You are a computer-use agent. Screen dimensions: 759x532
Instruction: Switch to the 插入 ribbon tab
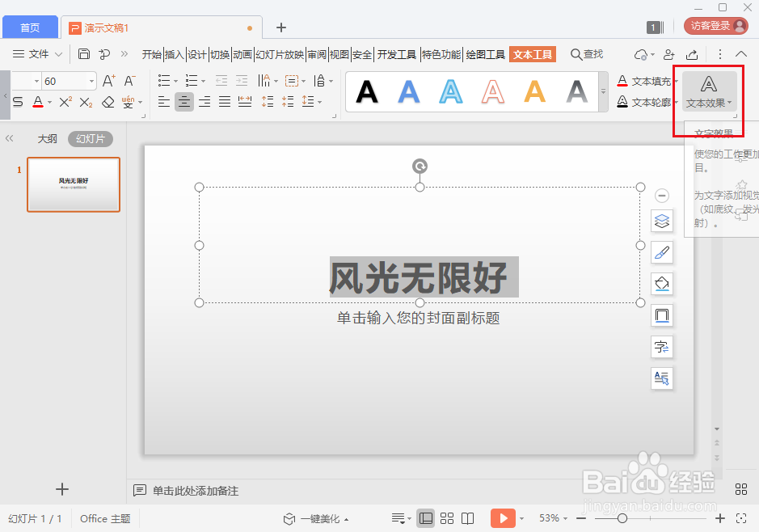[x=175, y=54]
